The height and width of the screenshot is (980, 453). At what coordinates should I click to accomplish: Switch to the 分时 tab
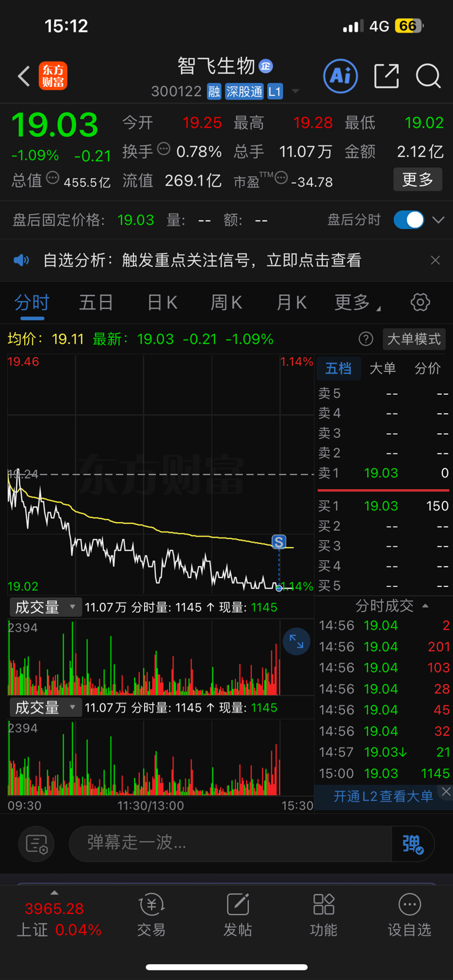click(x=32, y=302)
